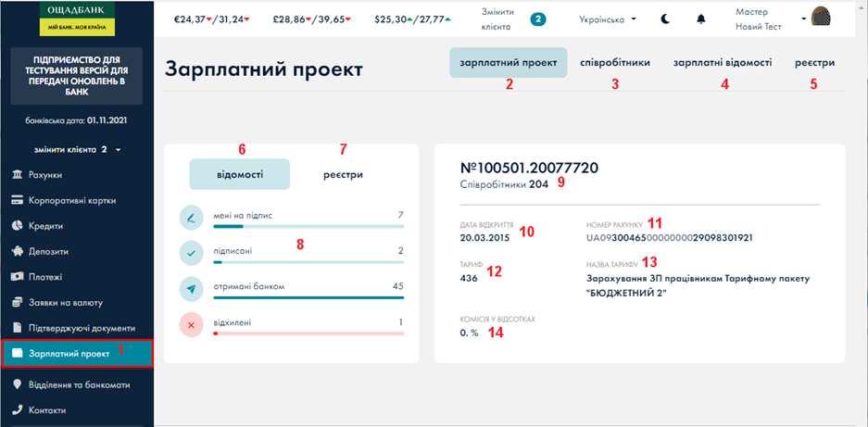Click the 'отримані банком' progress bar
868x427 pixels.
[x=308, y=297]
